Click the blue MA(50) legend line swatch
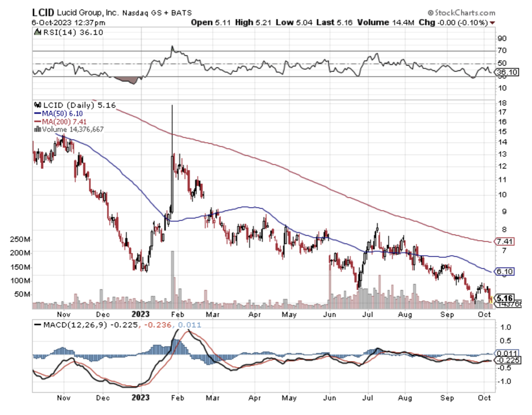 [38, 114]
